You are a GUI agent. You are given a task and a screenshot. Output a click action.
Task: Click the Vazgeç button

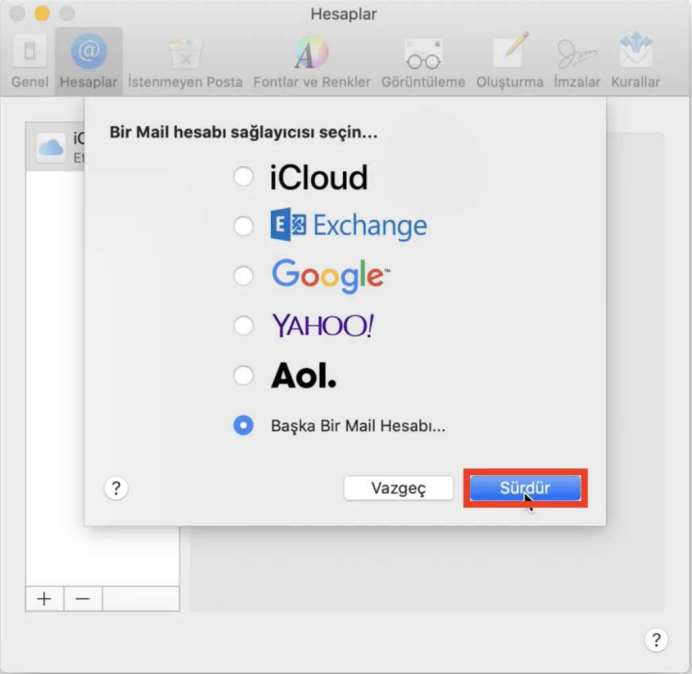point(399,488)
